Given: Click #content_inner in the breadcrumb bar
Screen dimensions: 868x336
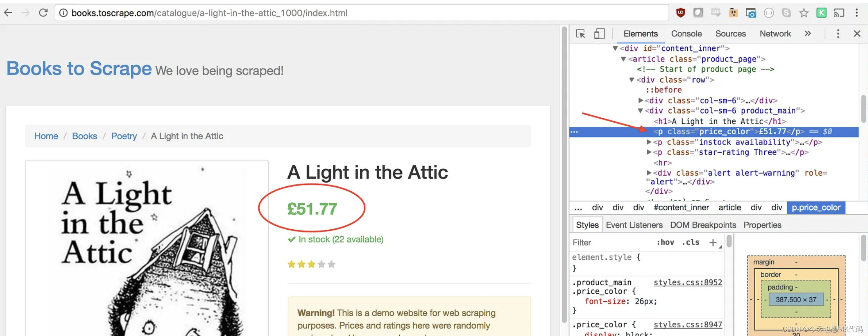Looking at the screenshot, I should coord(681,207).
